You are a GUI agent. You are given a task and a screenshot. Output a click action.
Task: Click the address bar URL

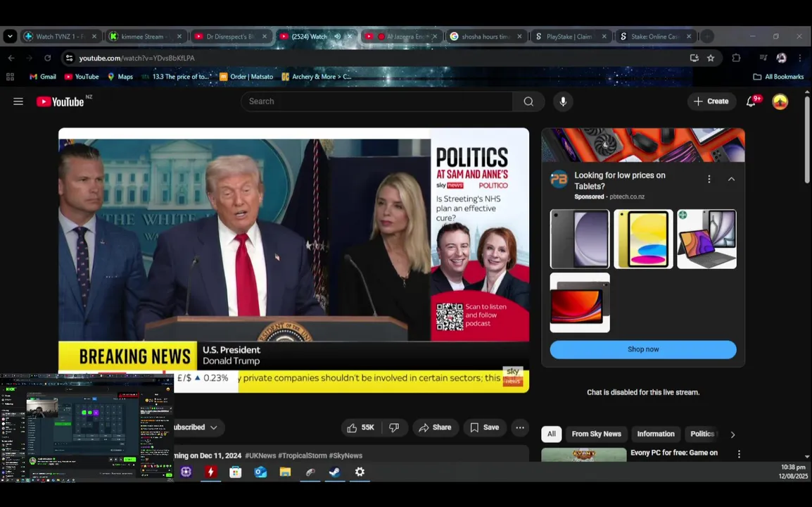(x=137, y=58)
